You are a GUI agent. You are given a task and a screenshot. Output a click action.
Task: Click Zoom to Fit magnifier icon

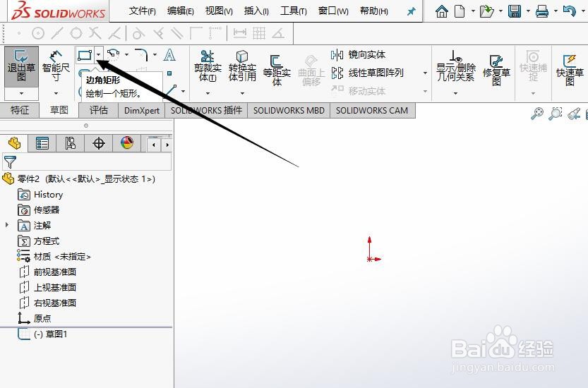coord(537,113)
